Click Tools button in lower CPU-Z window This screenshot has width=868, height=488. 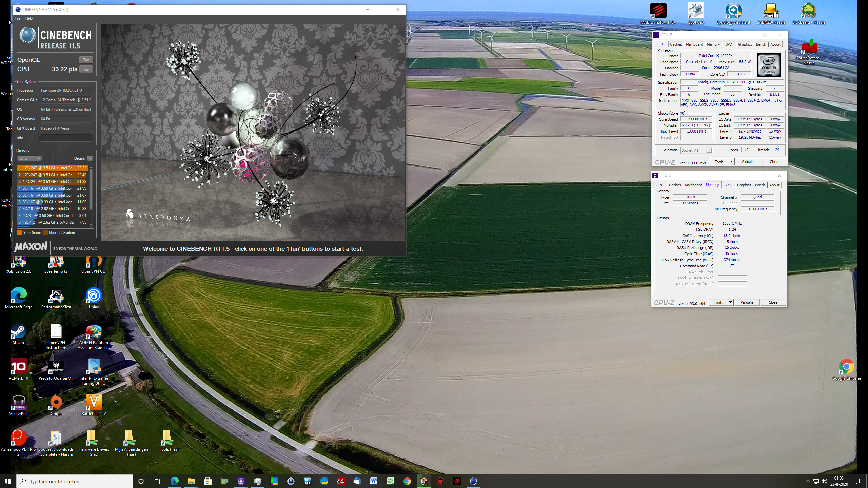718,303
